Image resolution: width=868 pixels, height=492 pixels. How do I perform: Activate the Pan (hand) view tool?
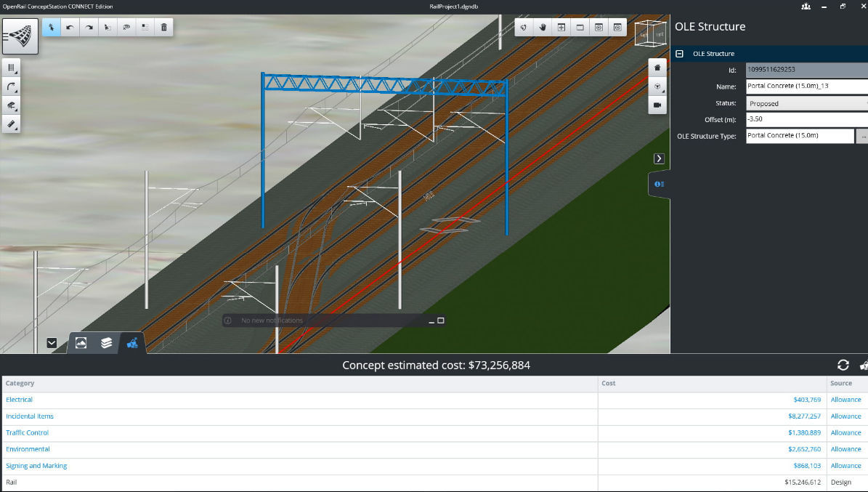click(543, 27)
